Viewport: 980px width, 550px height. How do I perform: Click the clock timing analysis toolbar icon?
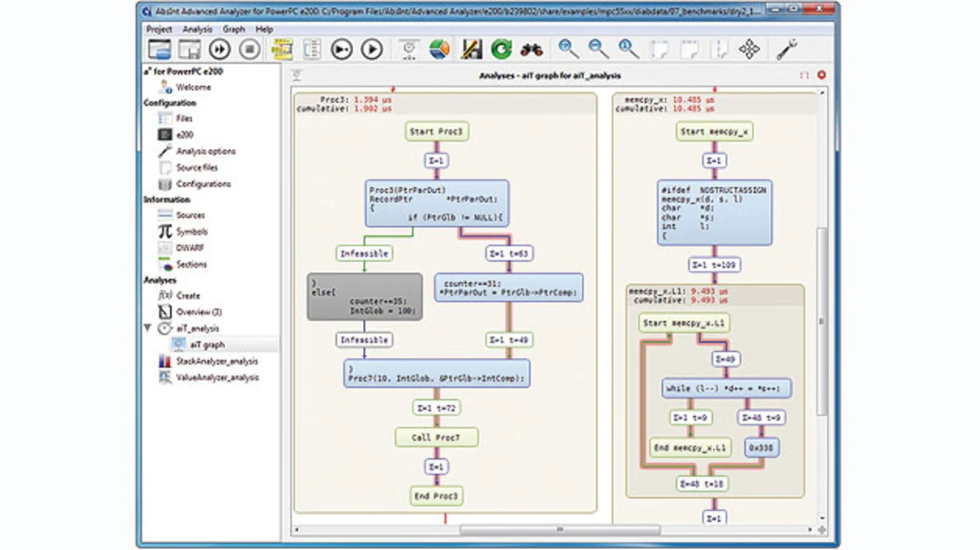[x=410, y=50]
